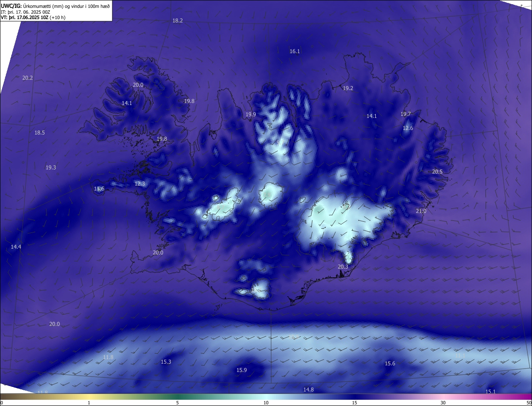Click the 20.5 value label
This screenshot has width=532, height=406.
[x=437, y=171]
